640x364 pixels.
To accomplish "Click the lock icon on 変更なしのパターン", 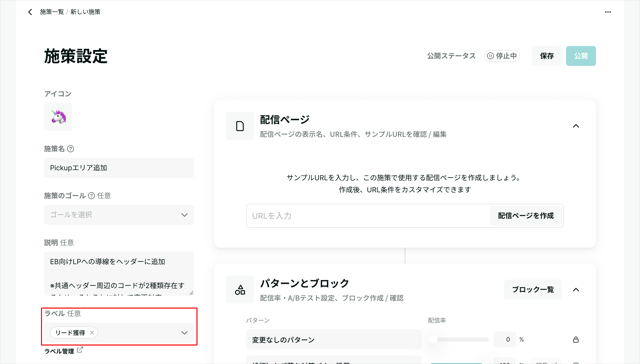I will (576, 340).
